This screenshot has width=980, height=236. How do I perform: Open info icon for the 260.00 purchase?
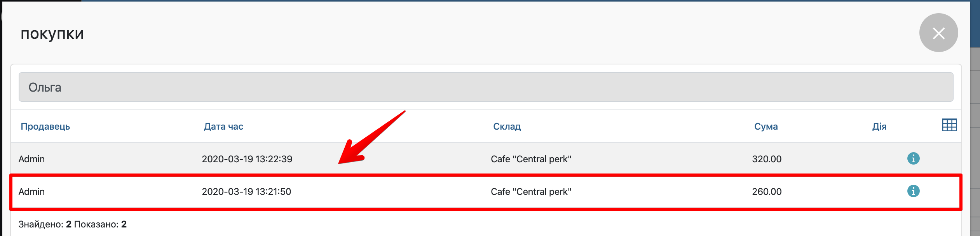coord(913,191)
